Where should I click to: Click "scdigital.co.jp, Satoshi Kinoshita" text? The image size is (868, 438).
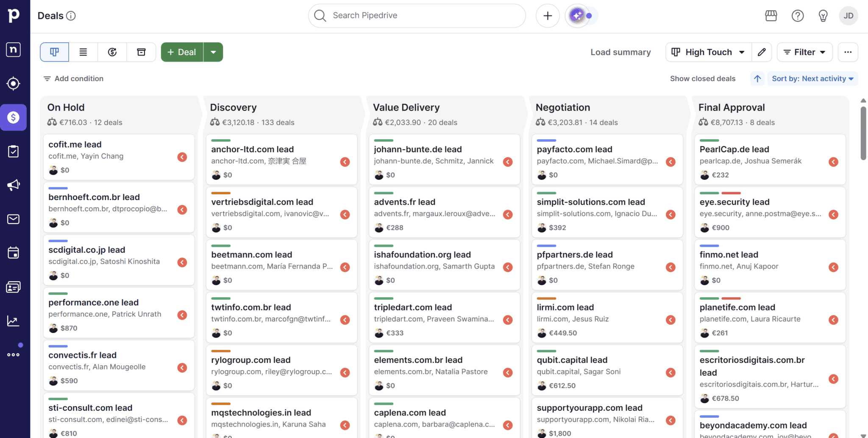pos(104,262)
